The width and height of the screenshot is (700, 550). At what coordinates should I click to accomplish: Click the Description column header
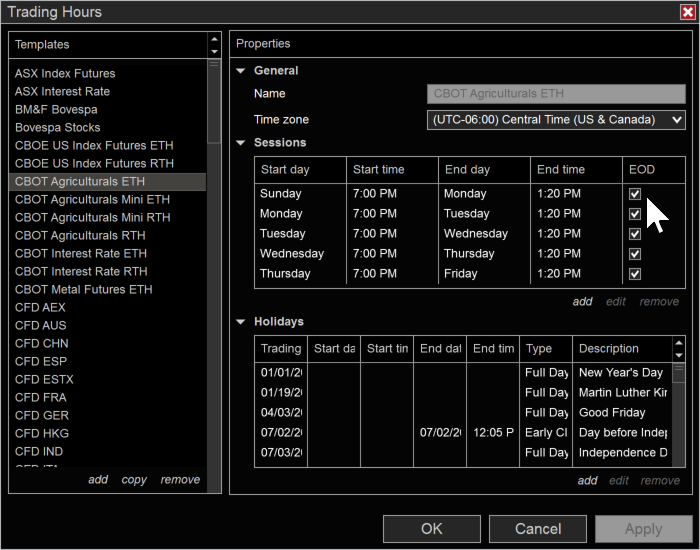pyautogui.click(x=622, y=349)
